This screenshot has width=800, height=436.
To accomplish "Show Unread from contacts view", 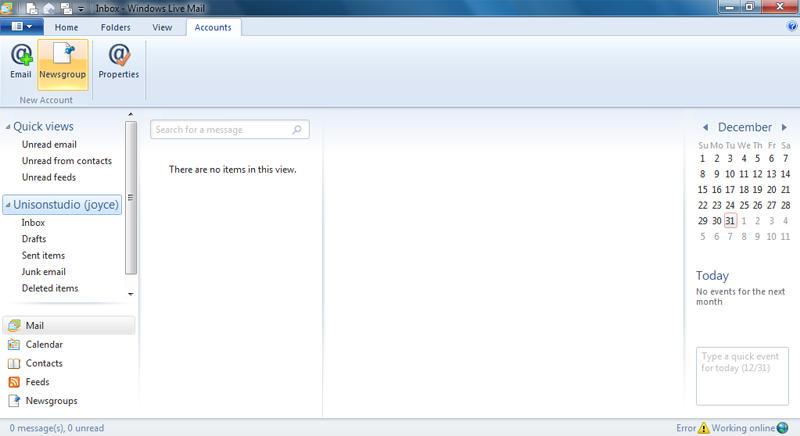I will click(x=67, y=161).
